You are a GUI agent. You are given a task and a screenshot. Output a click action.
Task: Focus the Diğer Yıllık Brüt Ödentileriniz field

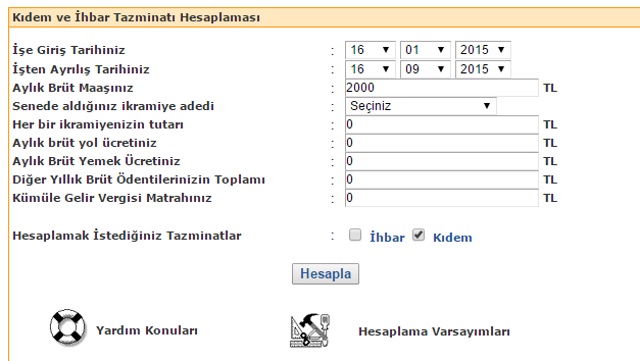(442, 180)
